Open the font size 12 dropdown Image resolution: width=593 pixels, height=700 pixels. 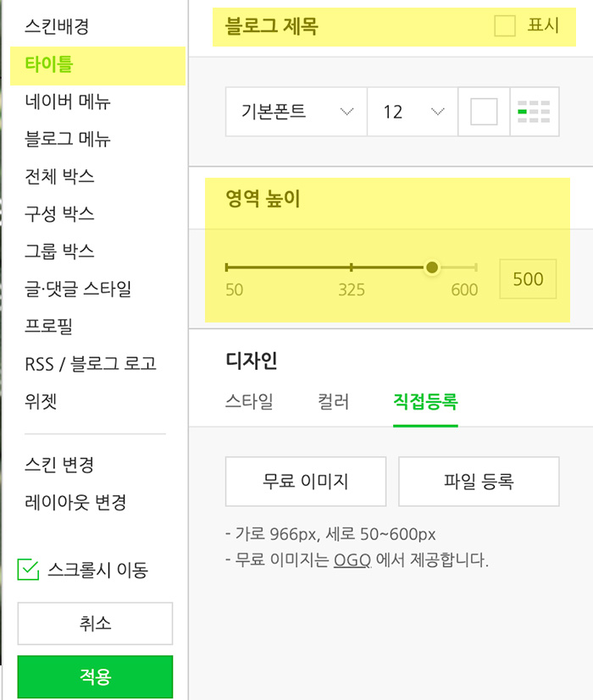[x=411, y=111]
